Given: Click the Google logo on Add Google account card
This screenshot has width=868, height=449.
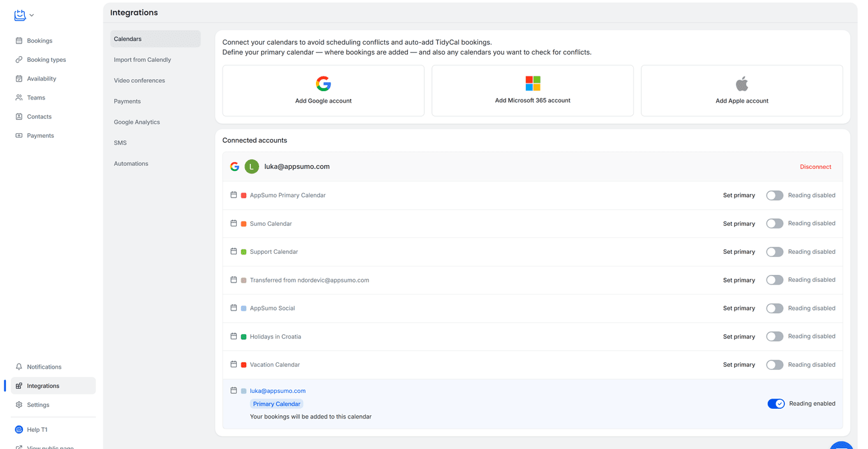Looking at the screenshot, I should pos(324,84).
